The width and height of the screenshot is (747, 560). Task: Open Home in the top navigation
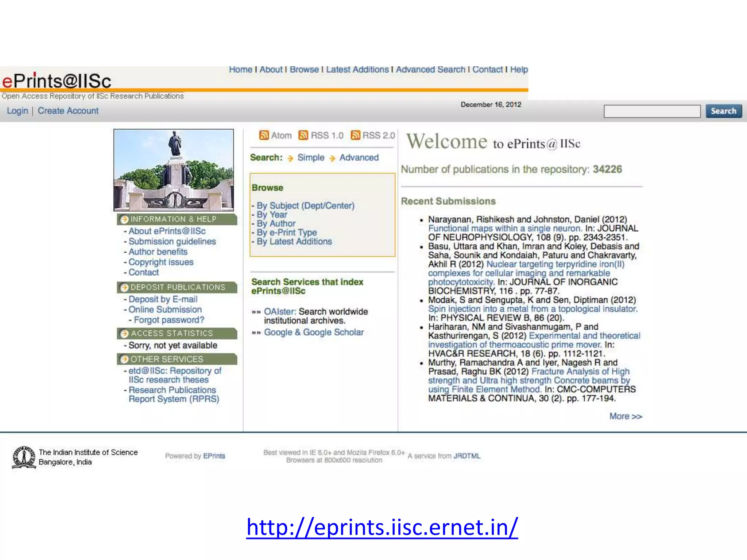(x=240, y=69)
